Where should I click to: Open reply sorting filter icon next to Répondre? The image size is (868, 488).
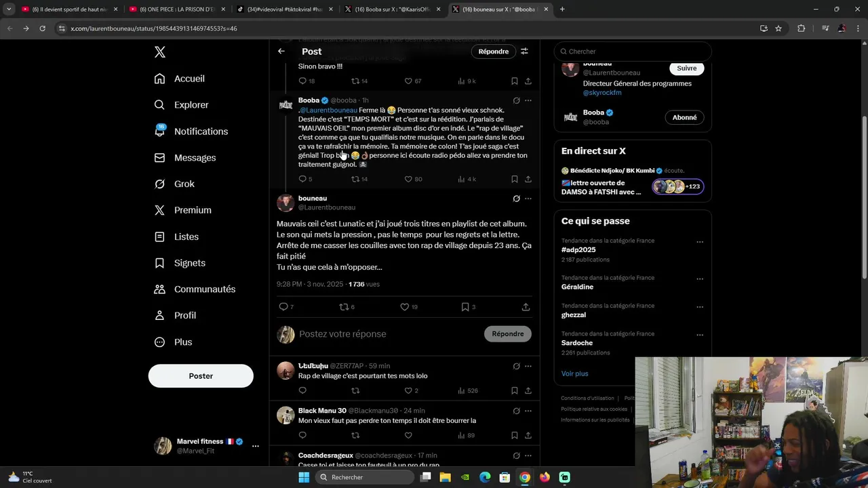tap(524, 52)
